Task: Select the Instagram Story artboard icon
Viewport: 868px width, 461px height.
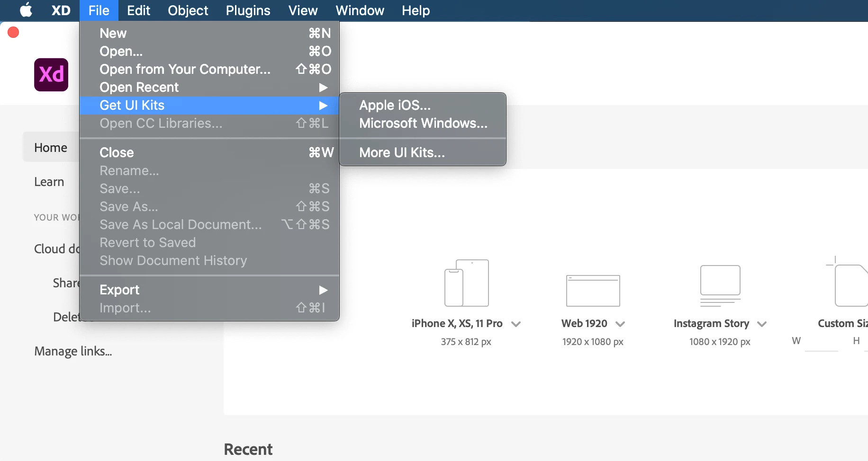Action: point(720,286)
